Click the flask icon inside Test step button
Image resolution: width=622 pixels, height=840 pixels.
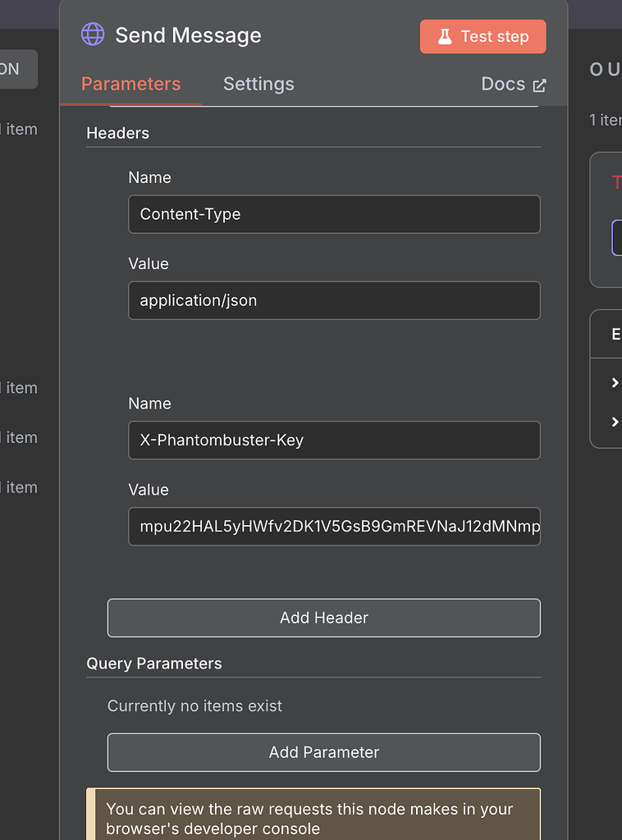[x=444, y=36]
